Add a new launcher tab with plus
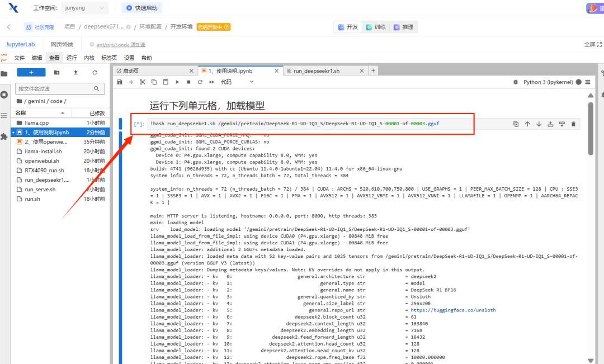Screen dimensions: 604x364 373,70
